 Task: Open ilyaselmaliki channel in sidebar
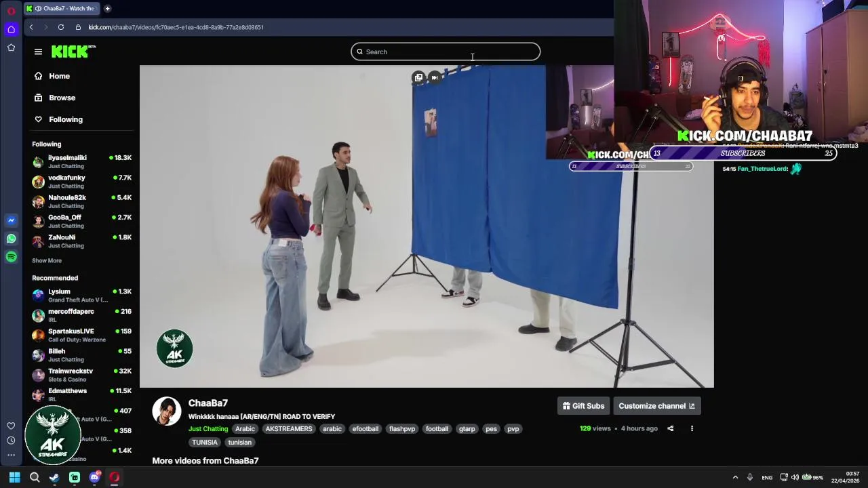(81, 161)
